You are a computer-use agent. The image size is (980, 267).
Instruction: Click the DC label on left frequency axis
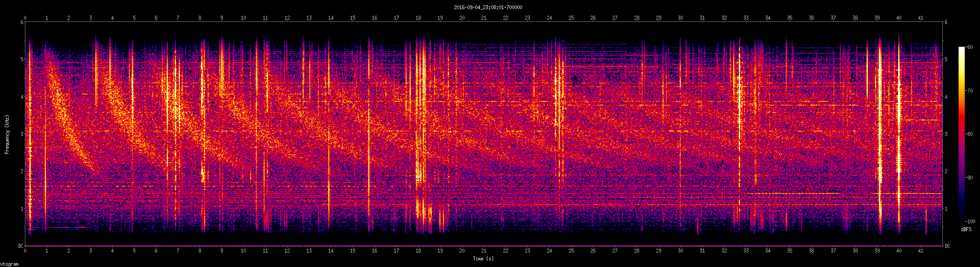click(x=21, y=246)
